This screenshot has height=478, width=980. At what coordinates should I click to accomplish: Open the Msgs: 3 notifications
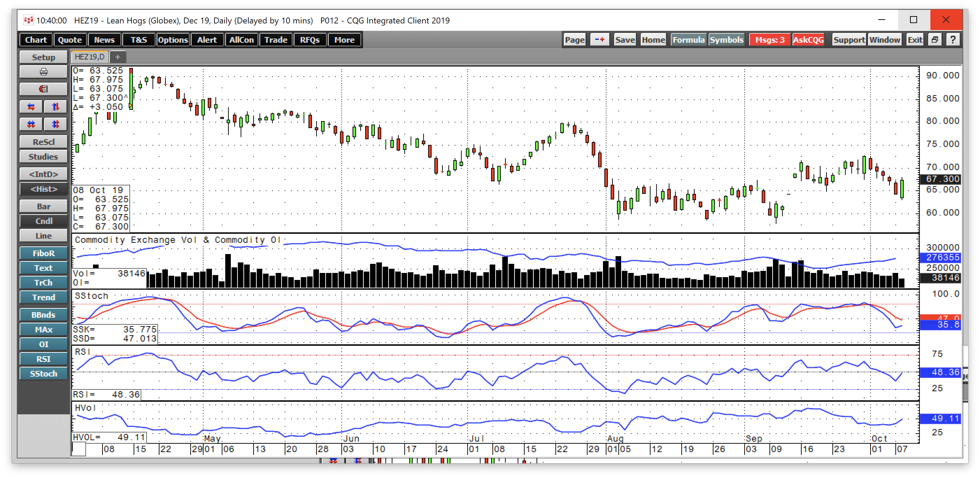[x=769, y=40]
